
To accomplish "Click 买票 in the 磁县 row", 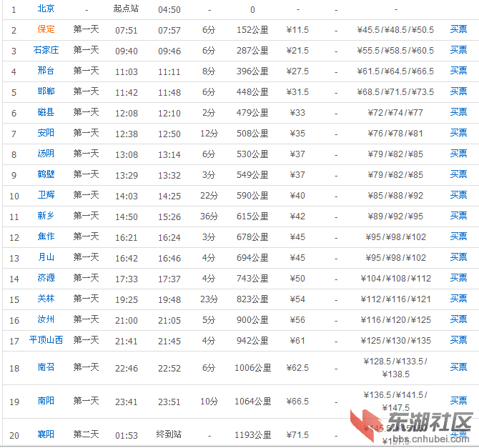I will click(458, 112).
